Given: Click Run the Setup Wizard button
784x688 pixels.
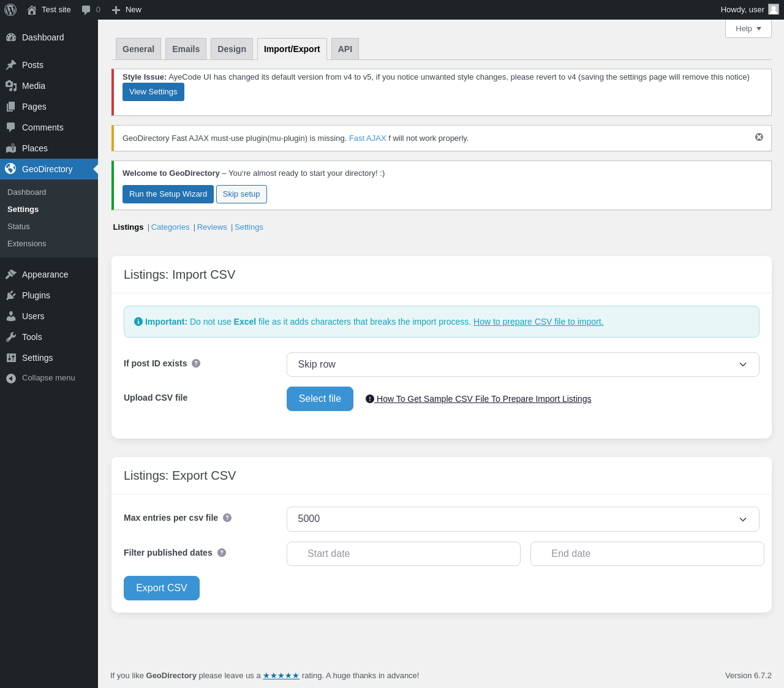Looking at the screenshot, I should (x=168, y=194).
